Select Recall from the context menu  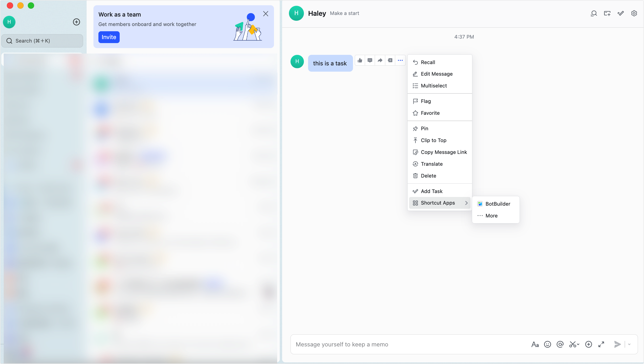pyautogui.click(x=440, y=62)
